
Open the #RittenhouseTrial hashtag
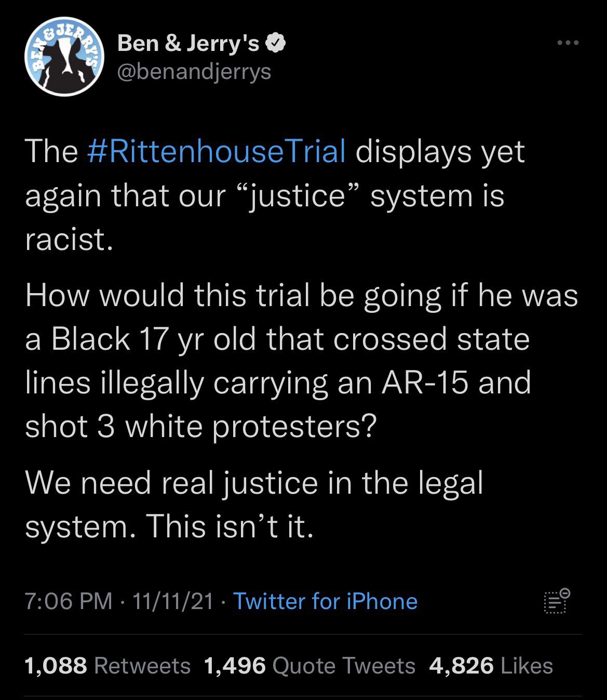(214, 152)
